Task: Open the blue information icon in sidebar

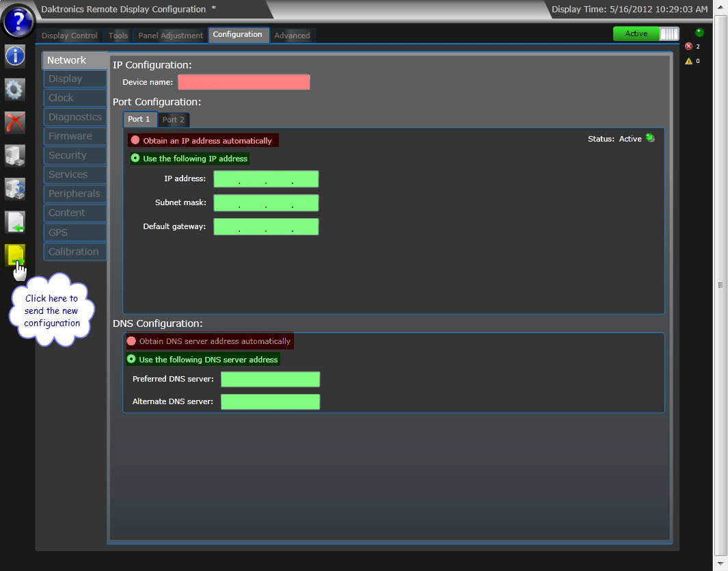Action: (15, 55)
